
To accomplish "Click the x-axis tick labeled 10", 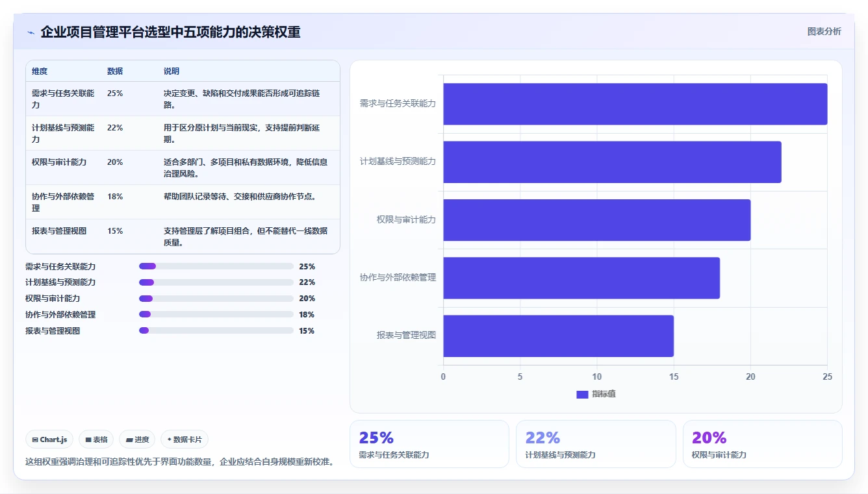I will 597,377.
